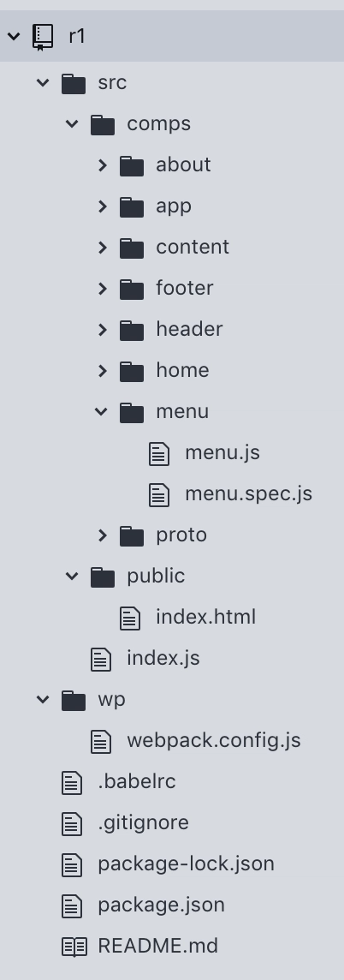Click the public folder icon

103,577
